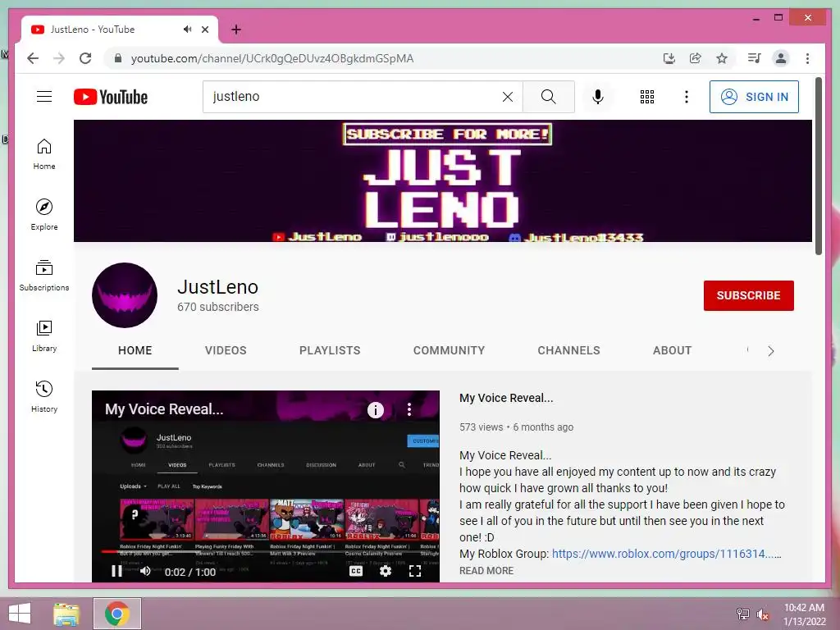Open File Explorer from taskbar
Screen dimensions: 840x630
point(66,614)
